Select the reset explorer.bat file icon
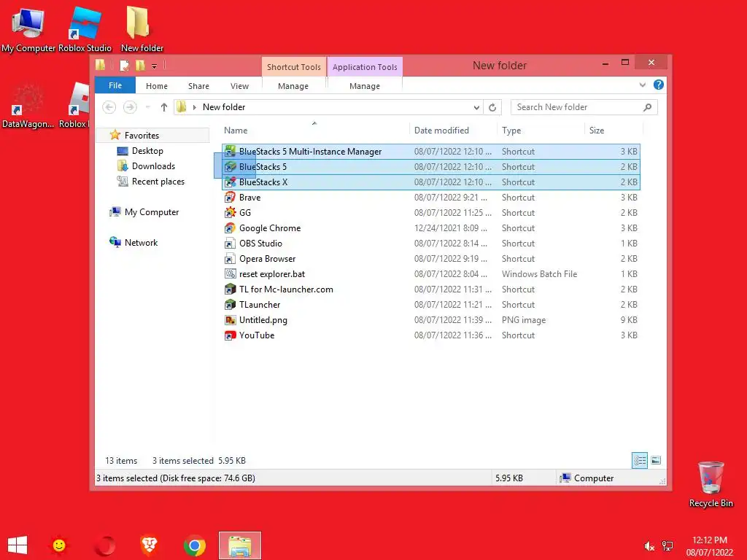747x560 pixels. pos(230,274)
